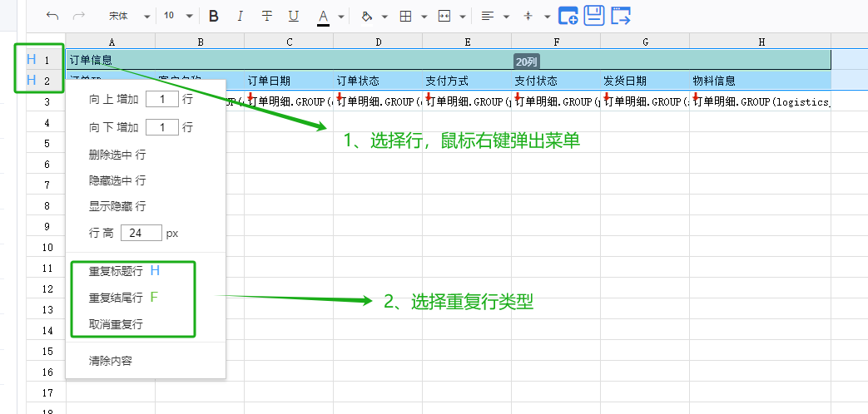The height and width of the screenshot is (414, 868).
Task: Click the font color A icon
Action: 323,17
